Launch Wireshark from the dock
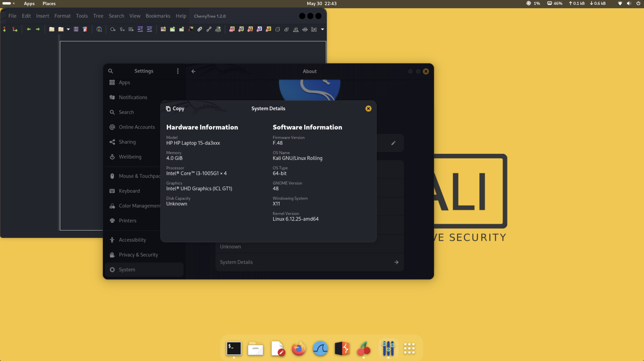 point(320,348)
